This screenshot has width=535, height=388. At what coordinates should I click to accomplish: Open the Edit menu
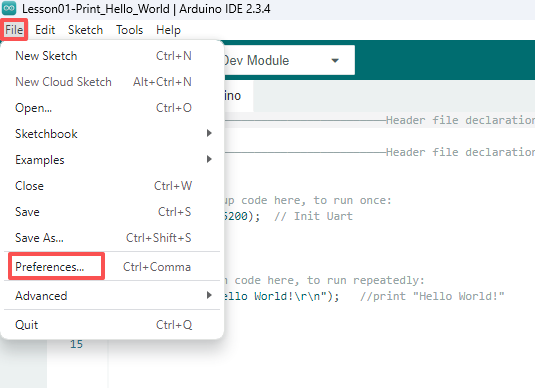point(45,30)
